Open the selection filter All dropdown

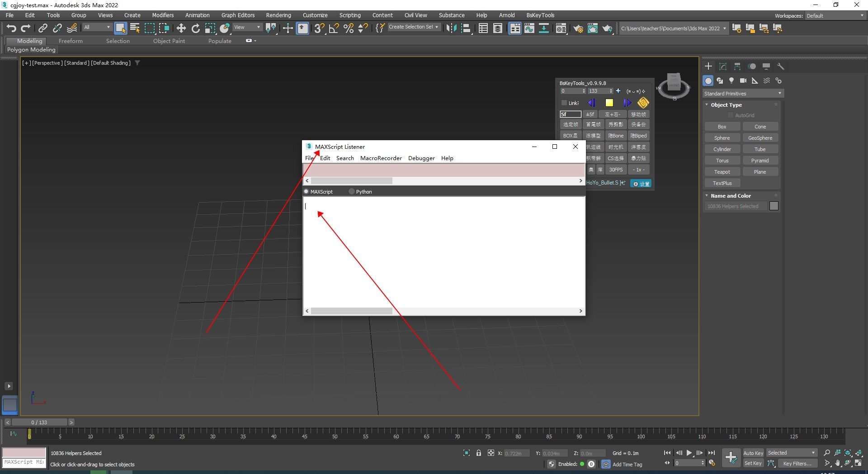point(97,27)
